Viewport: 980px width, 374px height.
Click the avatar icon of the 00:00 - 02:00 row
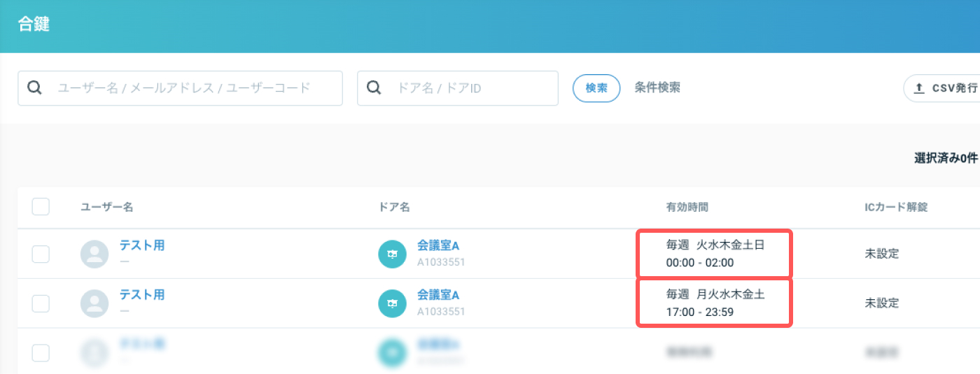coord(94,254)
